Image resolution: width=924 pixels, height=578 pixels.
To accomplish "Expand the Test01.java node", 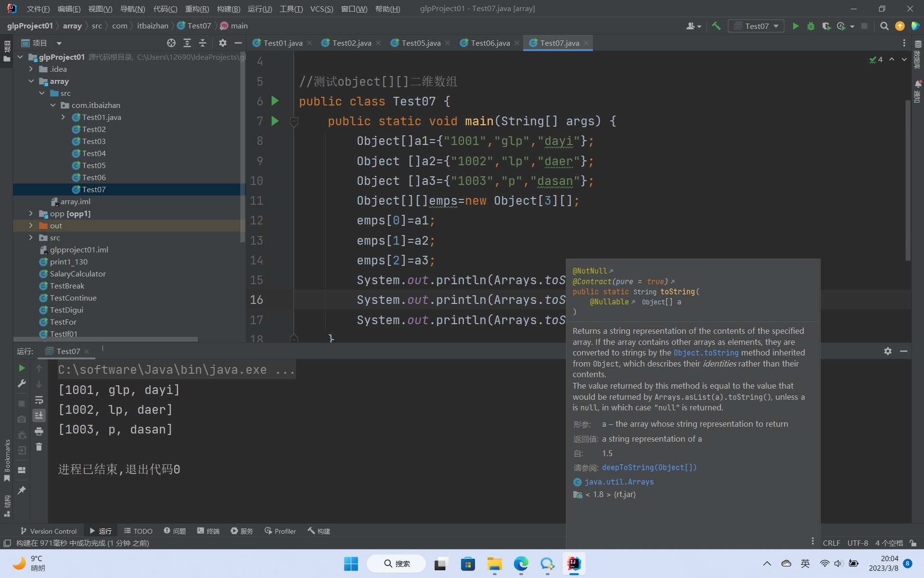I will coord(64,117).
